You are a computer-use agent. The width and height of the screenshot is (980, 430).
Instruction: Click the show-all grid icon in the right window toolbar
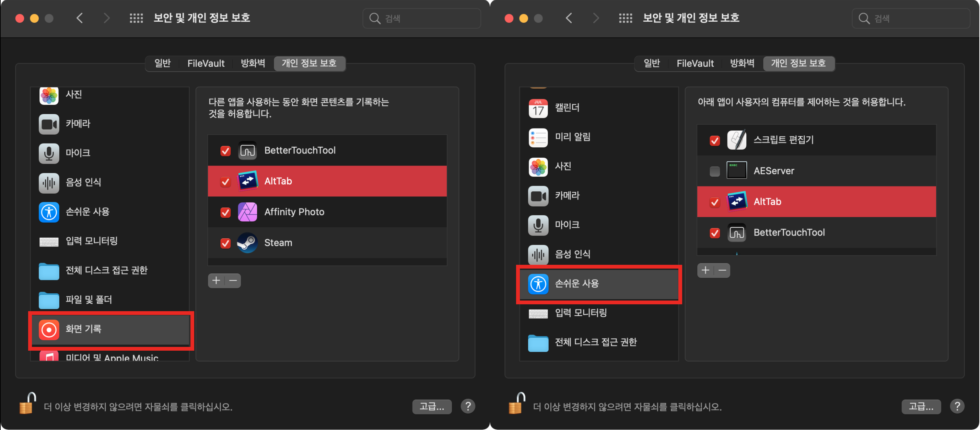click(x=625, y=18)
